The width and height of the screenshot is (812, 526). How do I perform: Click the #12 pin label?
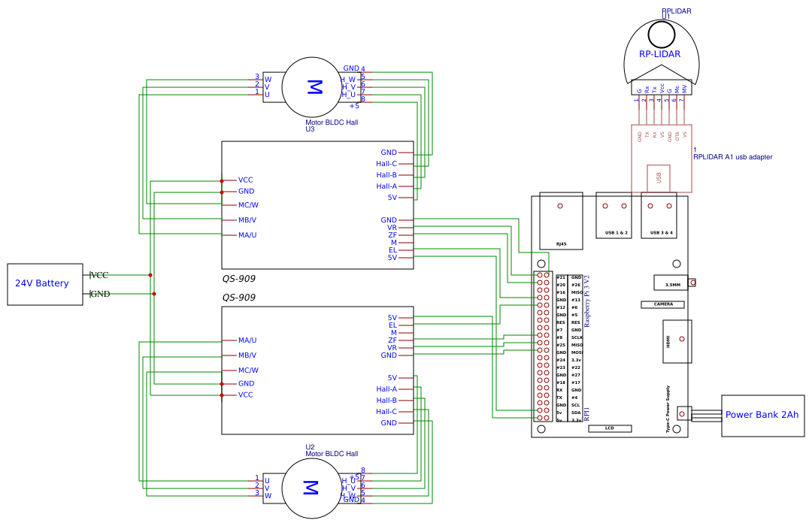[x=561, y=307]
